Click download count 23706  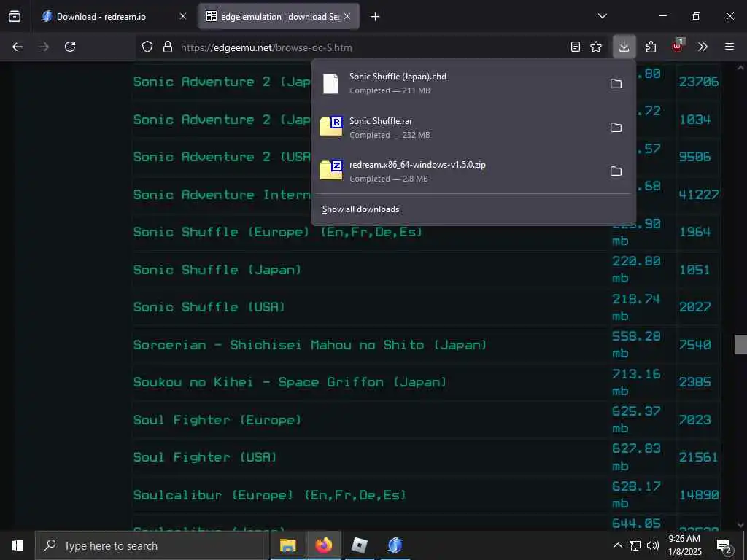click(698, 82)
